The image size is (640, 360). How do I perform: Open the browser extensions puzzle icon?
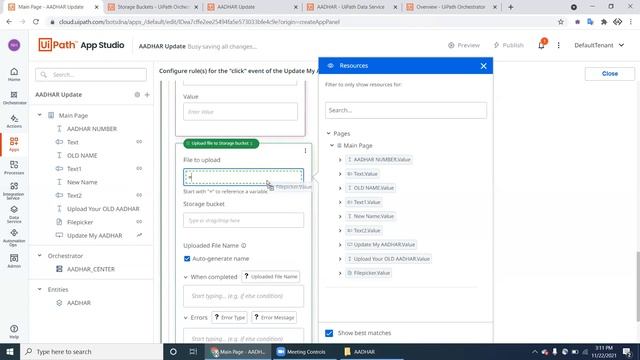click(x=604, y=22)
